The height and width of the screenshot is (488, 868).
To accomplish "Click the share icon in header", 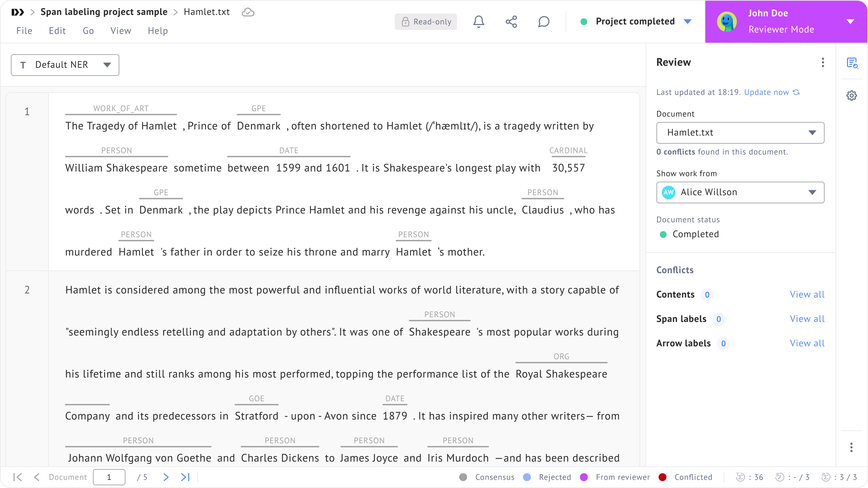I will tap(511, 22).
